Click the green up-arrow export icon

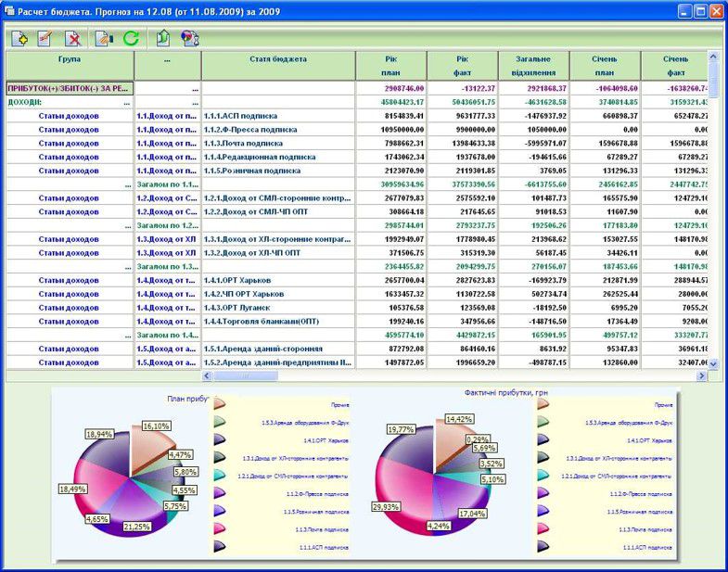pos(164,38)
